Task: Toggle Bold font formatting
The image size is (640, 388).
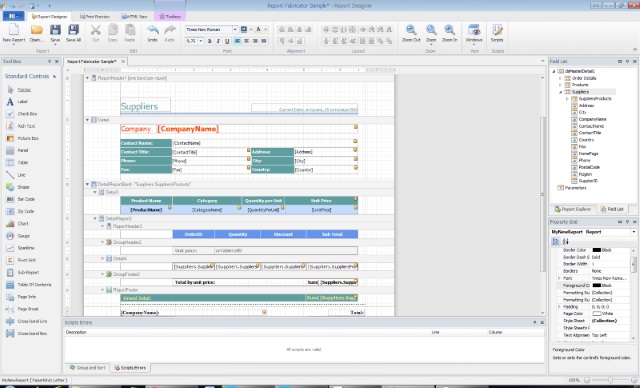Action: click(x=209, y=41)
